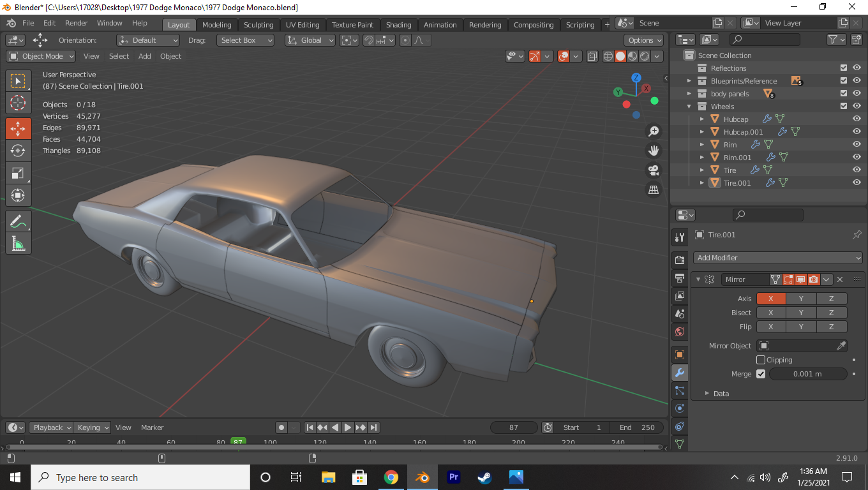The height and width of the screenshot is (490, 868).
Task: Switch to orthographic/perspective grid view icon
Action: (654, 189)
